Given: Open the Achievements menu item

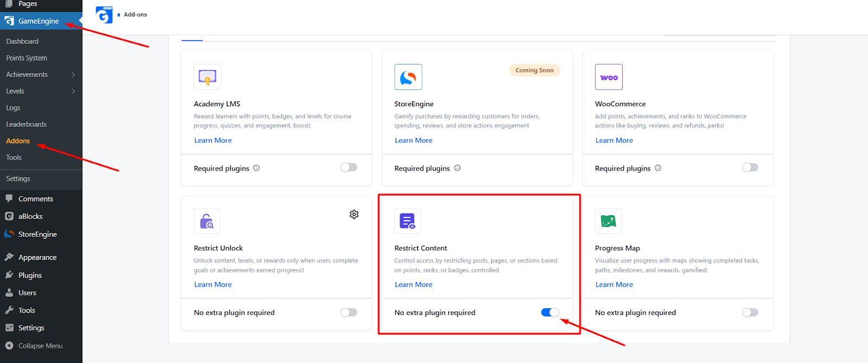Looking at the screenshot, I should click(27, 75).
